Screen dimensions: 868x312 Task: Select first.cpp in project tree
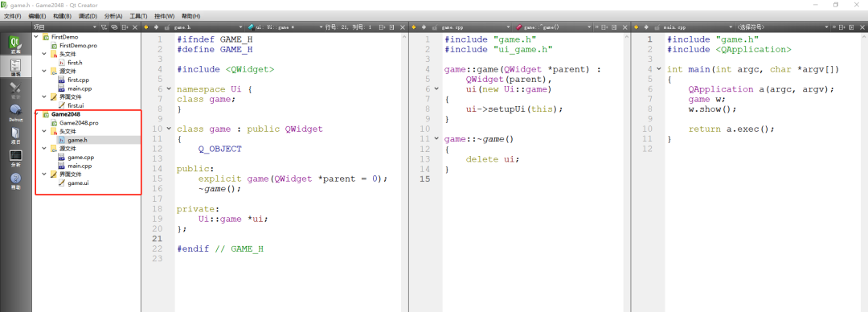77,80
